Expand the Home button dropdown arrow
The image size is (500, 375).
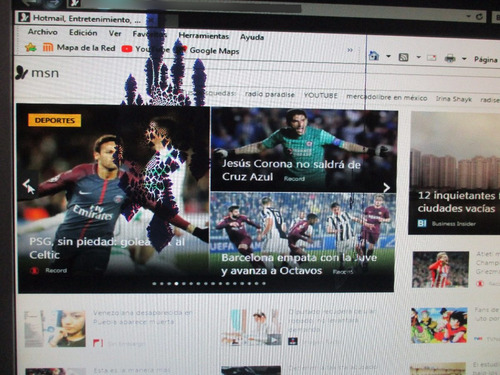(x=388, y=56)
